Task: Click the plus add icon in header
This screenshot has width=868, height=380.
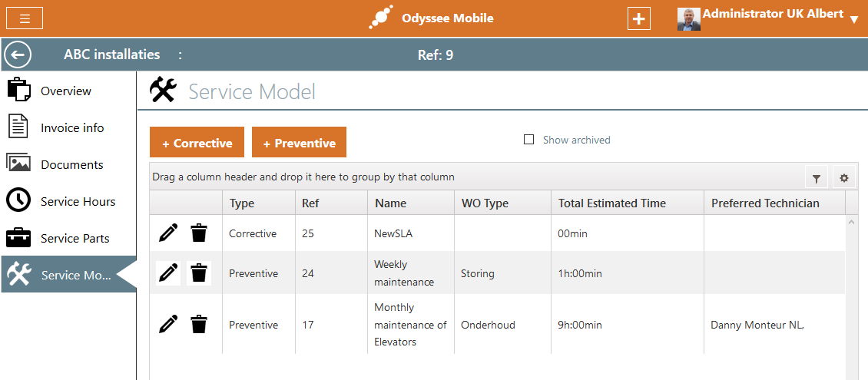Action: tap(638, 18)
